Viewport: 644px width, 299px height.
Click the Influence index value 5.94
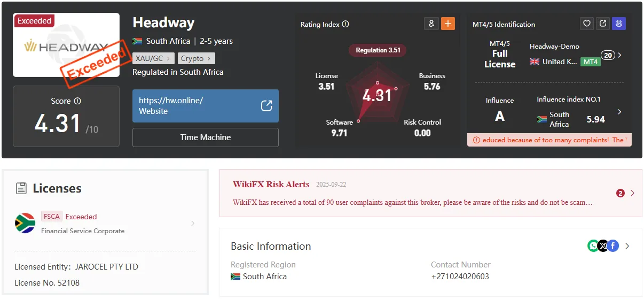coord(596,119)
